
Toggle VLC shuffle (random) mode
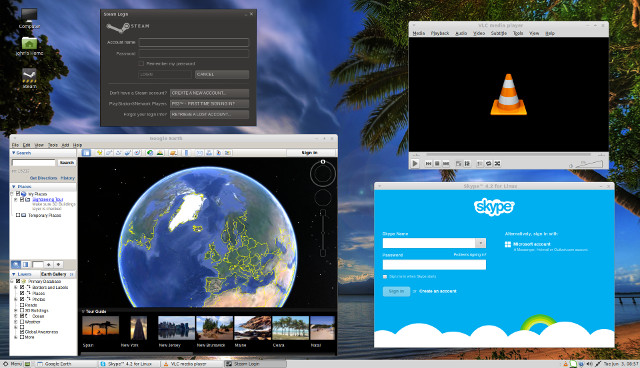tap(498, 164)
